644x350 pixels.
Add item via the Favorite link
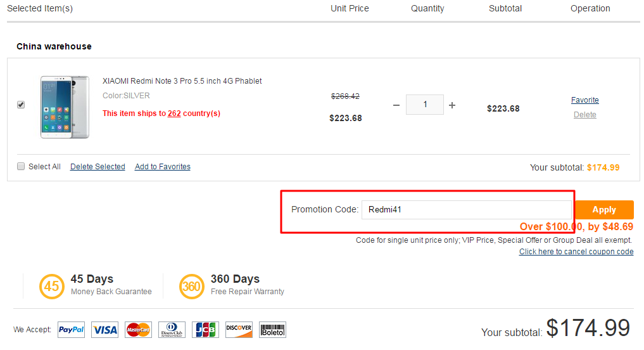click(x=585, y=100)
